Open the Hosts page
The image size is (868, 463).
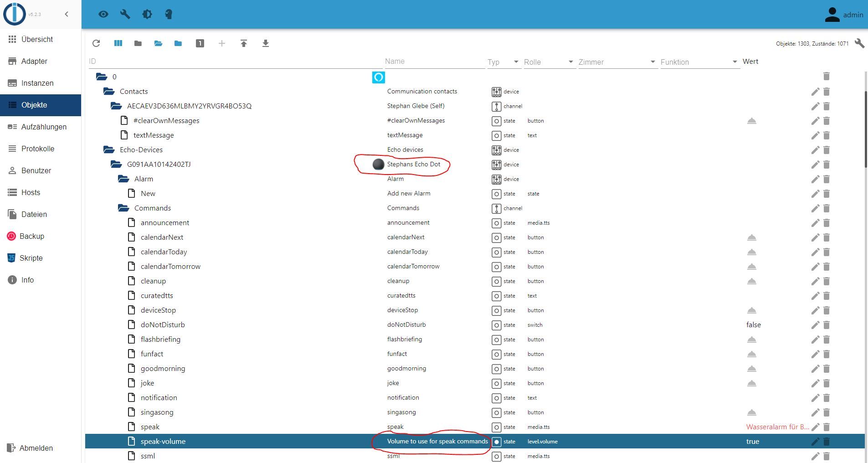[x=41, y=193]
